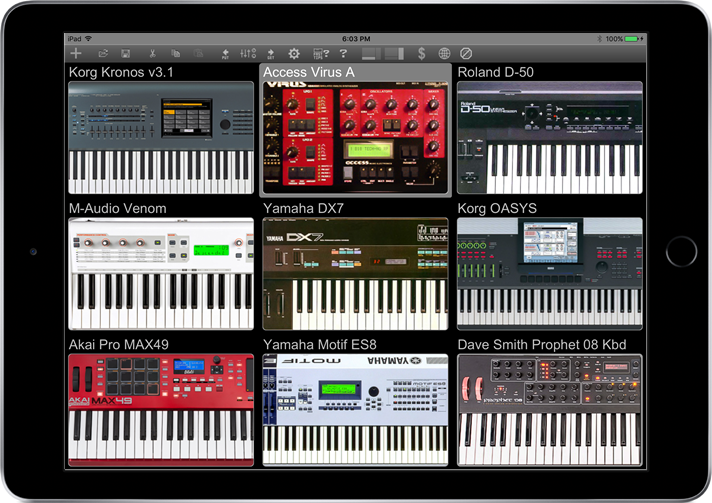
Task: Open a file with the folder icon
Action: click(x=103, y=54)
